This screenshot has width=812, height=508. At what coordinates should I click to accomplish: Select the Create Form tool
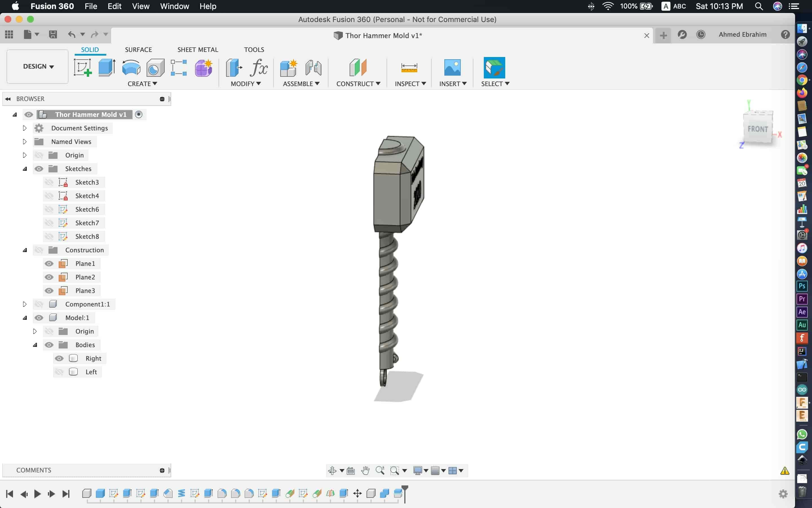click(x=204, y=67)
